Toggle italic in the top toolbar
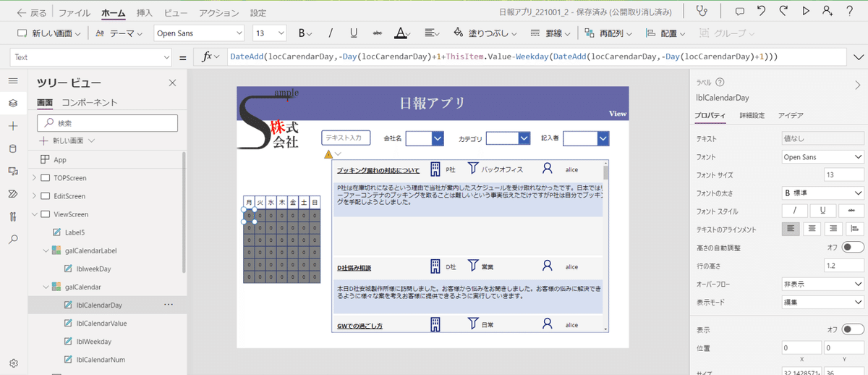 point(331,33)
